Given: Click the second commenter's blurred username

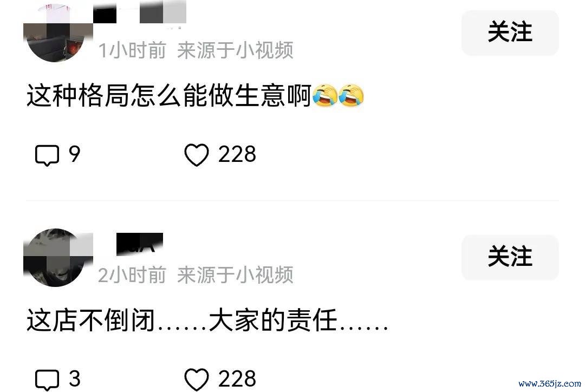Looking at the screenshot, I should pos(140,244).
